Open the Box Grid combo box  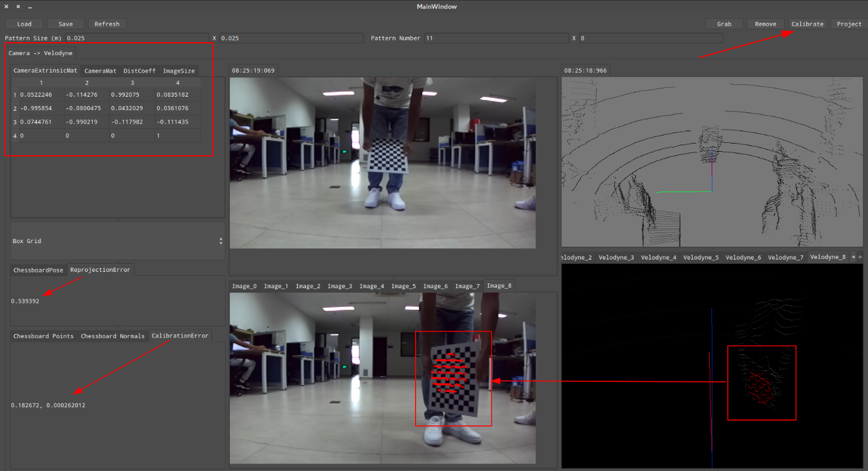117,241
